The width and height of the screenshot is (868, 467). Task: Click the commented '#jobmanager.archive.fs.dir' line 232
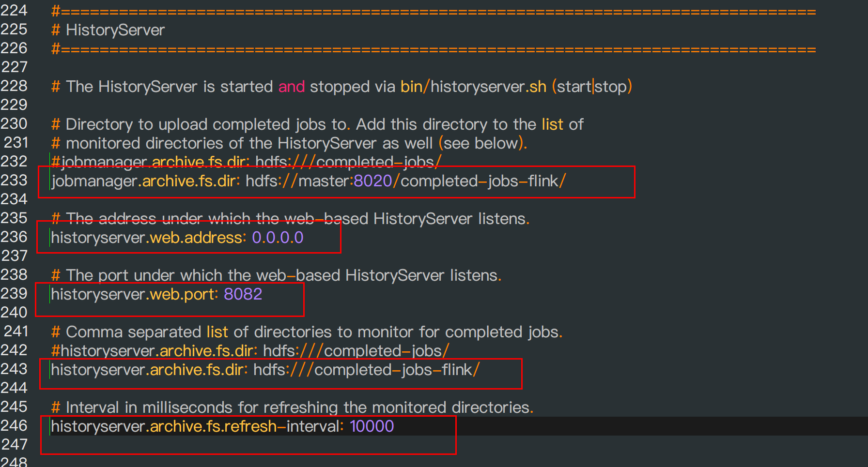[246, 162]
